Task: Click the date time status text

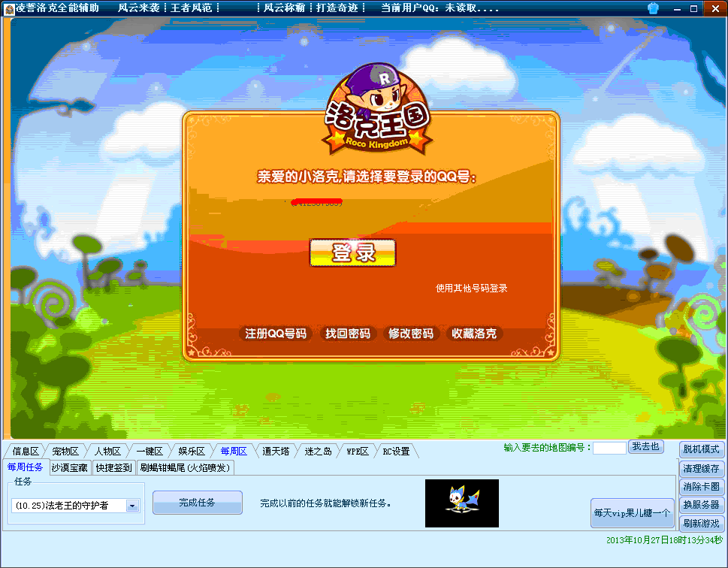Action: click(x=664, y=540)
